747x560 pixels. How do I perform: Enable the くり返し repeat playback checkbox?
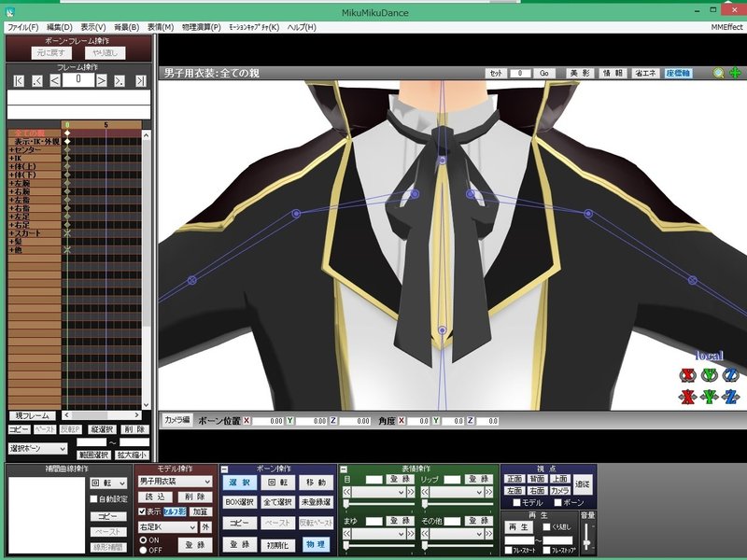point(547,527)
